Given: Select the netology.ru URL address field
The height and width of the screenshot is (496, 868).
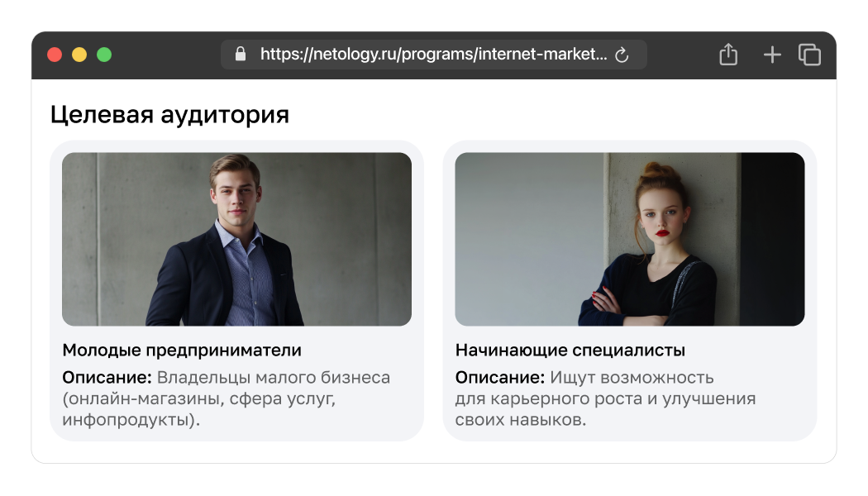Looking at the screenshot, I should coord(433,55).
